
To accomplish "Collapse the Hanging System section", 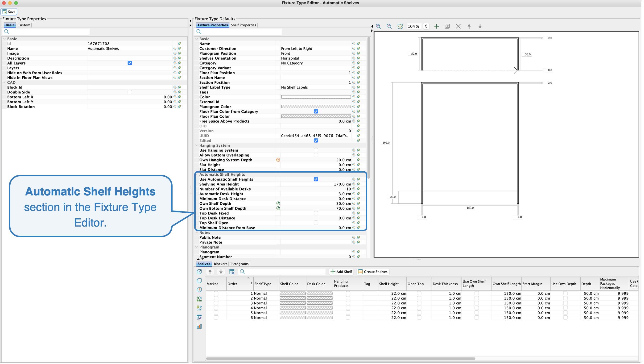I will (197, 146).
